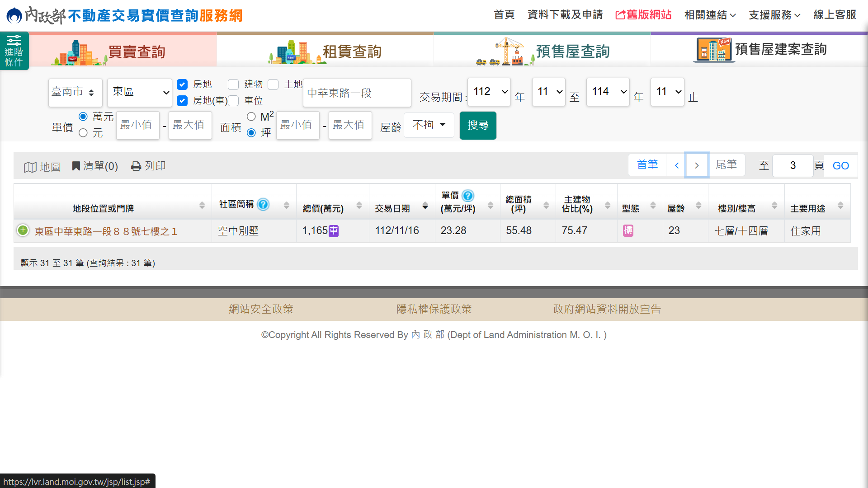The image size is (868, 488).
Task: Open the 進階條件 advanced filter panel
Action: coord(14,51)
